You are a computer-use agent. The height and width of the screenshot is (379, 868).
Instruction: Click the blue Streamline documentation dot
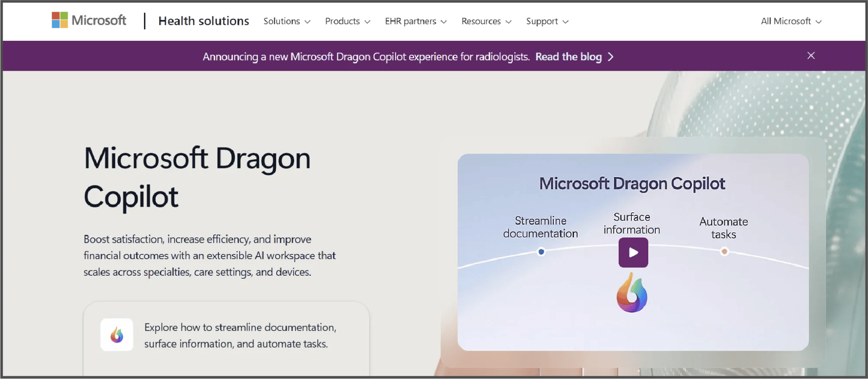click(541, 251)
